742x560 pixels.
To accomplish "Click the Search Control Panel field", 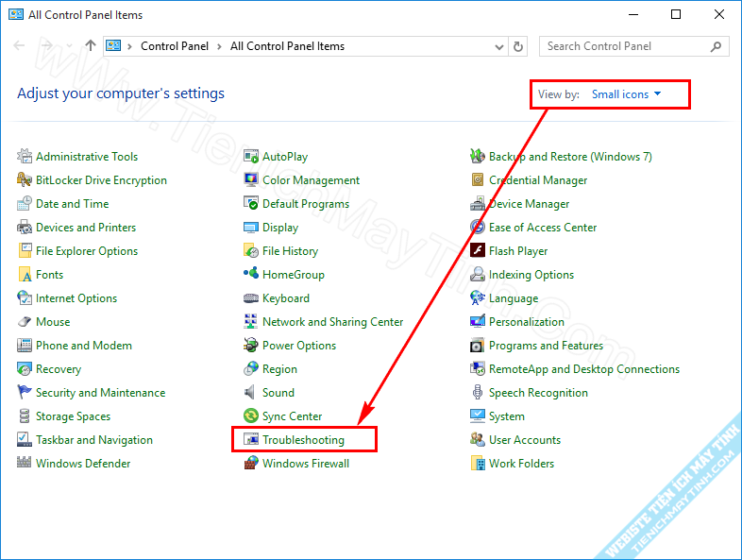I will [x=633, y=46].
